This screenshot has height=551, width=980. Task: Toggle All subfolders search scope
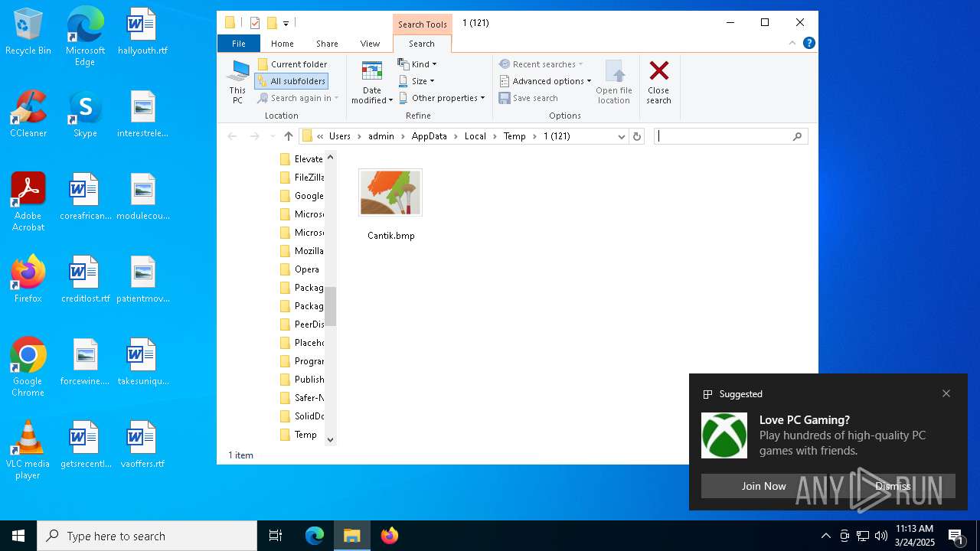point(292,81)
